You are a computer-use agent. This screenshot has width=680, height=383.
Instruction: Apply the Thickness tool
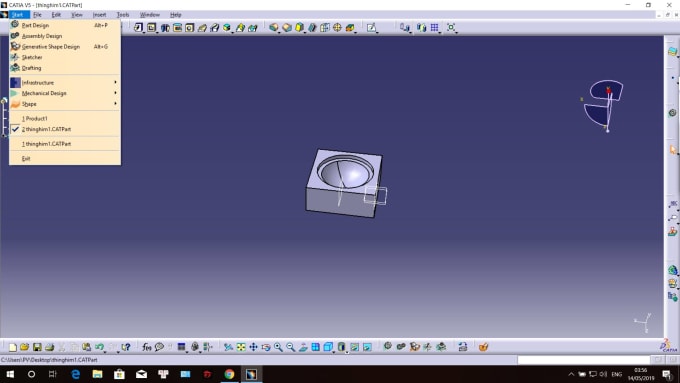(325, 28)
